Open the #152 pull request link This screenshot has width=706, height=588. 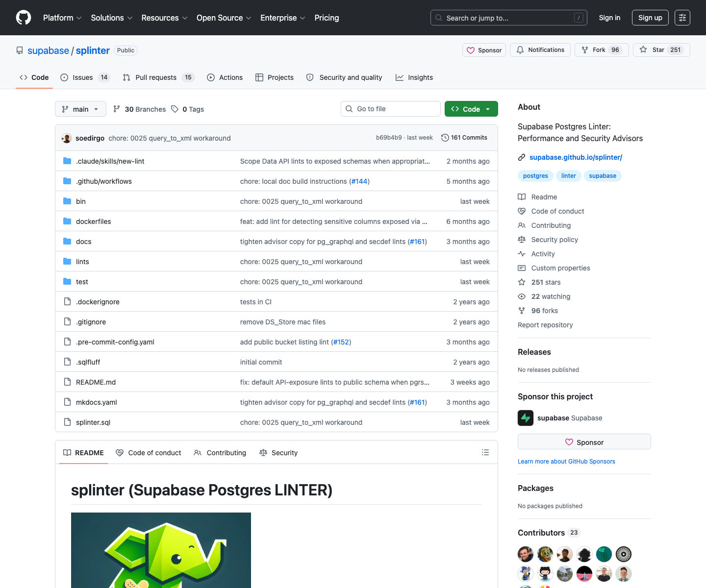341,342
